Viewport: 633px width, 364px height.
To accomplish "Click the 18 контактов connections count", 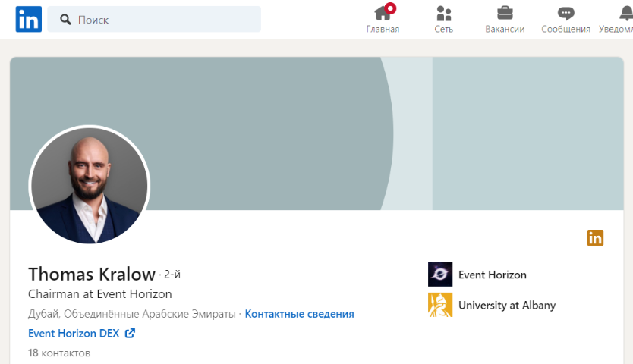I will point(59,353).
